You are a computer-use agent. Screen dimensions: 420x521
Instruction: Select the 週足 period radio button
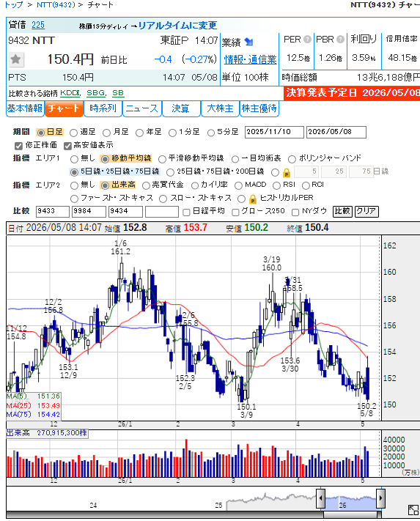[x=73, y=133]
